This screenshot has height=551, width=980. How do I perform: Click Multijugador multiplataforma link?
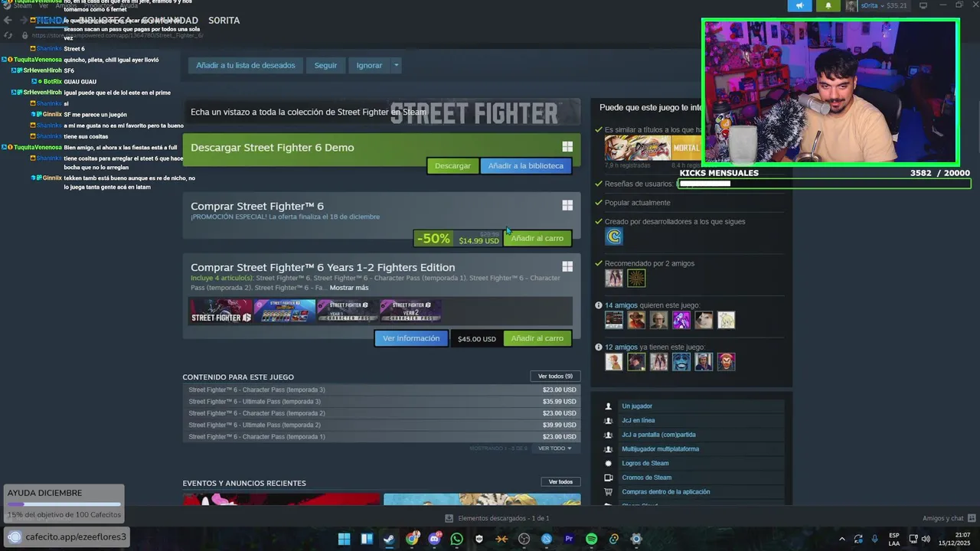660,449
